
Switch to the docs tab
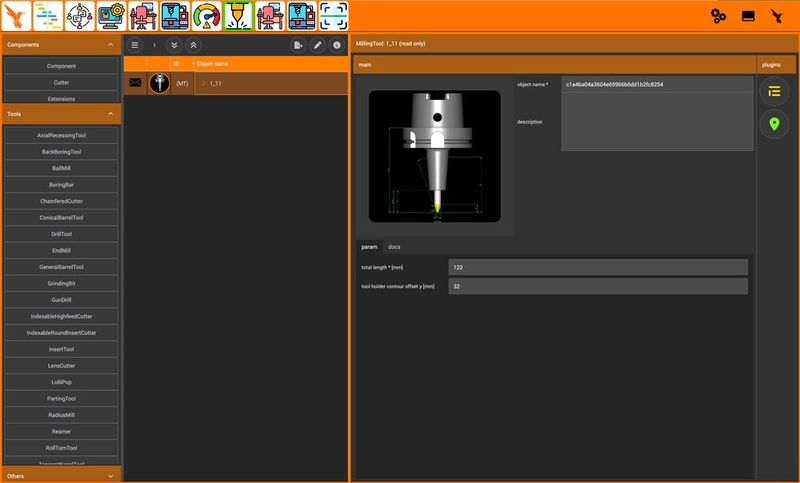point(394,247)
